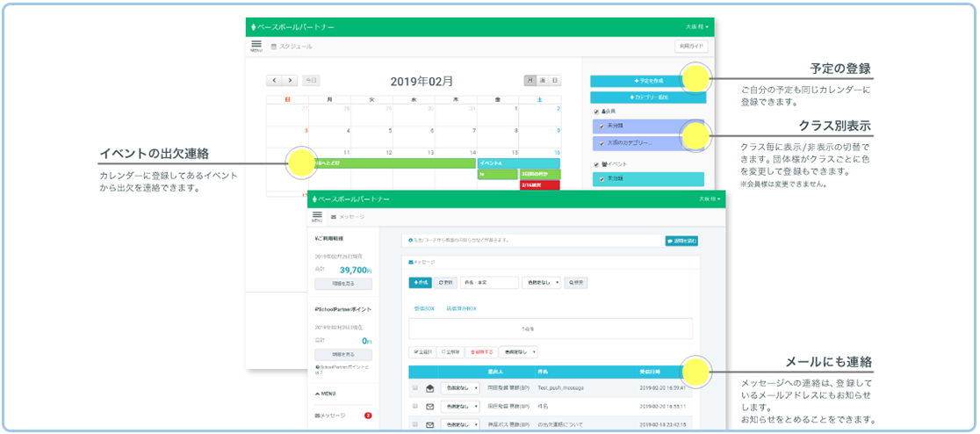This screenshot has height=434, width=980.
Task: Open the color dropdown on first message row
Action: (x=460, y=387)
